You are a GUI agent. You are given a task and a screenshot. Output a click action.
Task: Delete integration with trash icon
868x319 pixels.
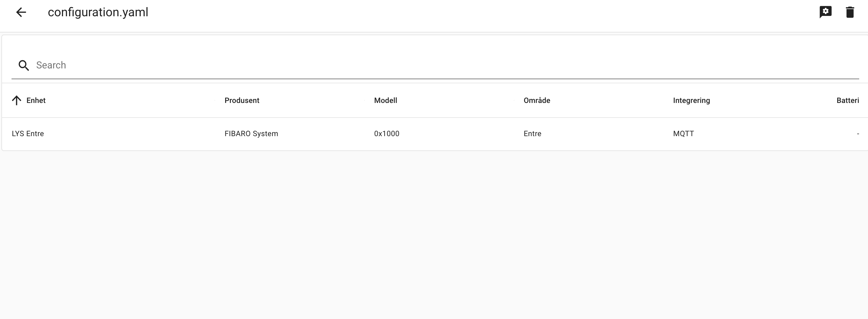850,12
